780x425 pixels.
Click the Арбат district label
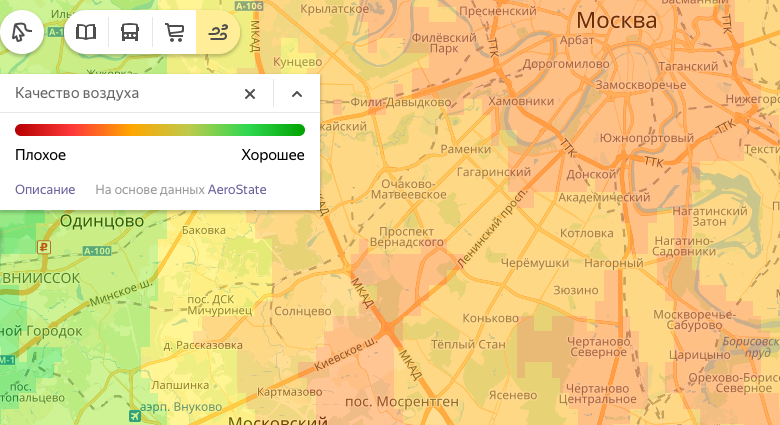pos(577,40)
